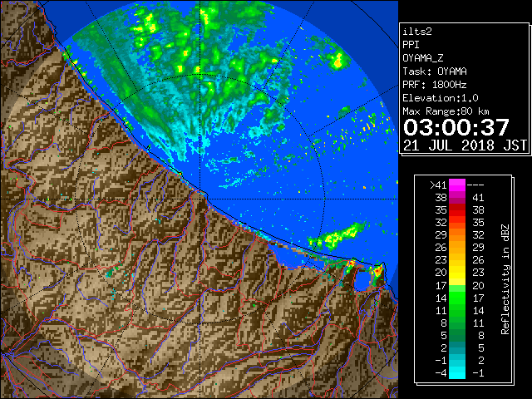This screenshot has width=532, height=399.
Task: Select the Task: OYAMA line
Action: tap(435, 71)
